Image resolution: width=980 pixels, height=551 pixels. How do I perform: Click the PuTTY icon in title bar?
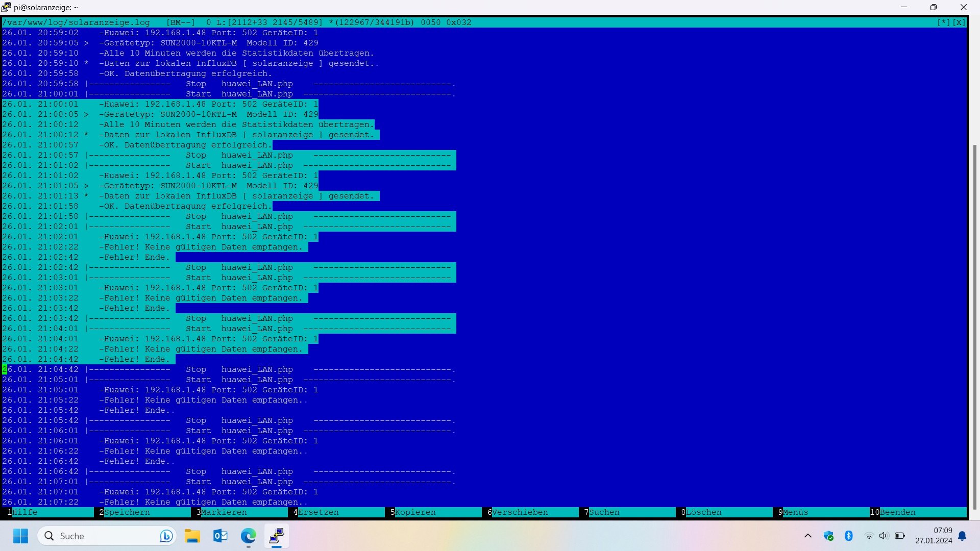pyautogui.click(x=6, y=7)
